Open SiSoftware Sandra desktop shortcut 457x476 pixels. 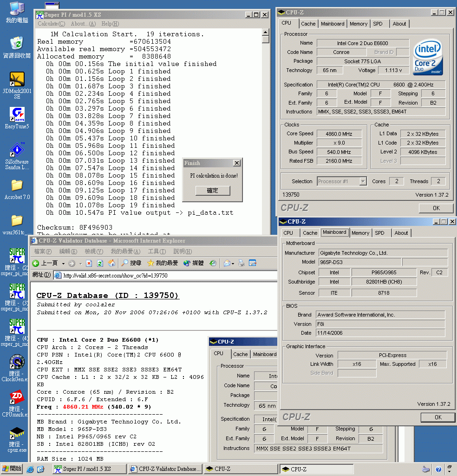pyautogui.click(x=17, y=156)
